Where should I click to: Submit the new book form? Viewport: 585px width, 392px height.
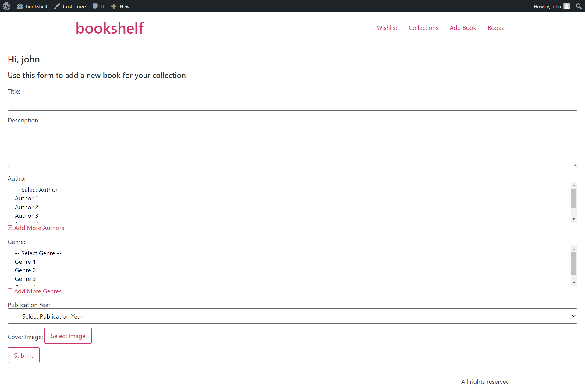[23, 355]
